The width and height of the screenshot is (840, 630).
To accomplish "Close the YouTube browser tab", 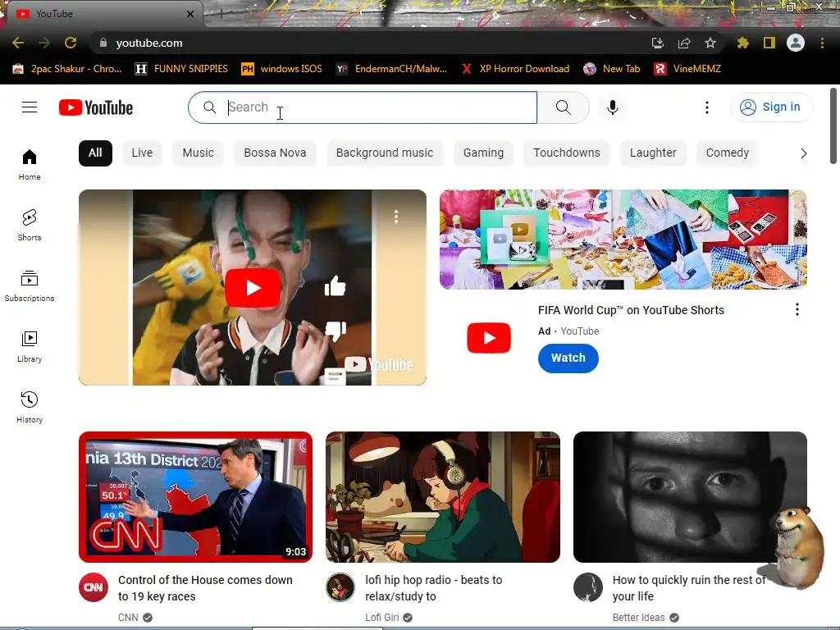I will coord(190,14).
